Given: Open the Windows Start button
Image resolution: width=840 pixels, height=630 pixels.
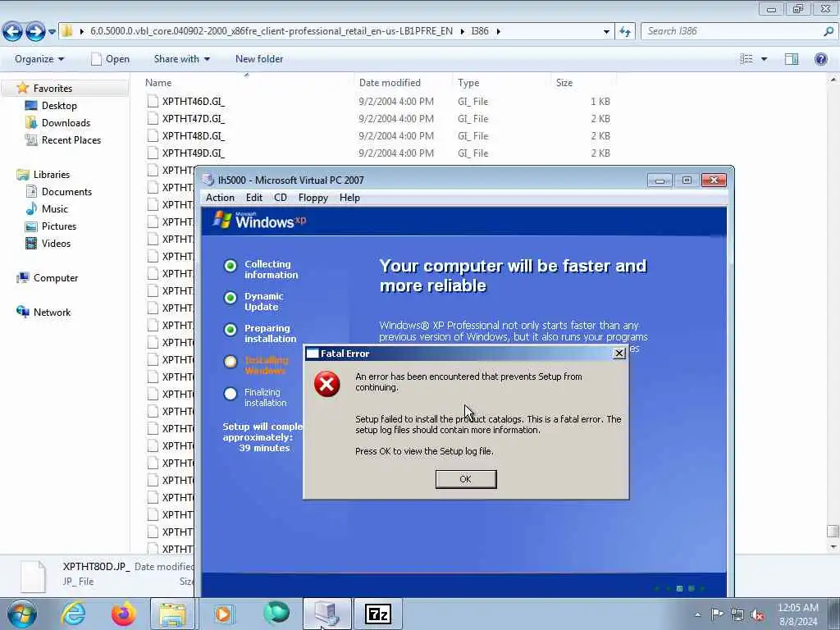Looking at the screenshot, I should tap(22, 614).
